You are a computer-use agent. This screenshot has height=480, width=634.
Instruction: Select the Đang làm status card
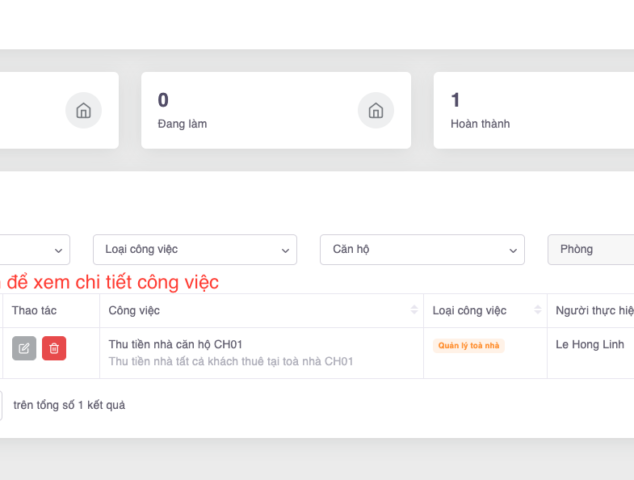click(x=276, y=110)
